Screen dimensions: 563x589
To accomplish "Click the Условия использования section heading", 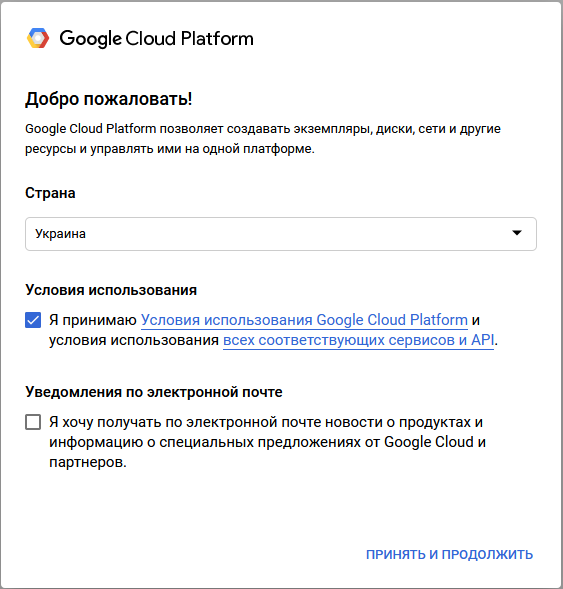I will [111, 290].
